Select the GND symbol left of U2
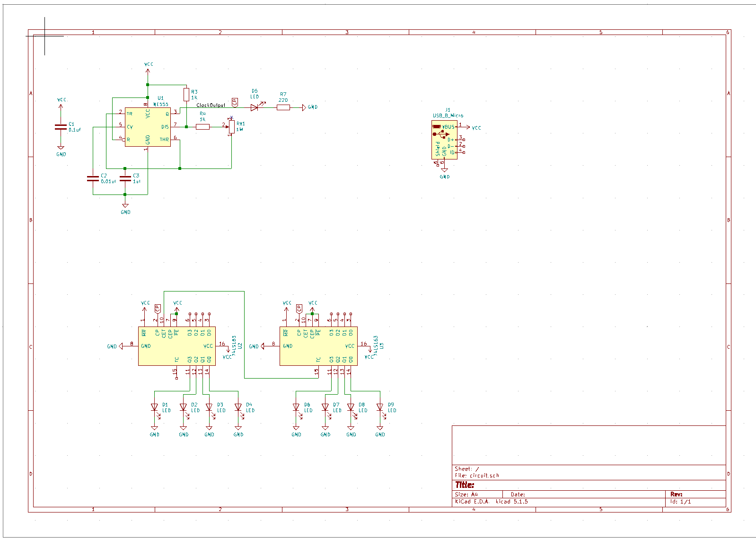The image size is (756, 539). (x=114, y=346)
